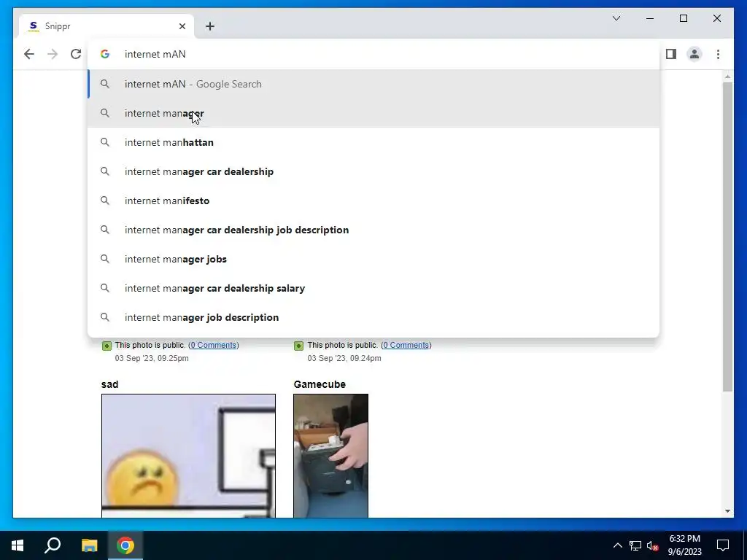This screenshot has width=747, height=560.
Task: Click the 'Gamecube' photo title
Action: (320, 384)
